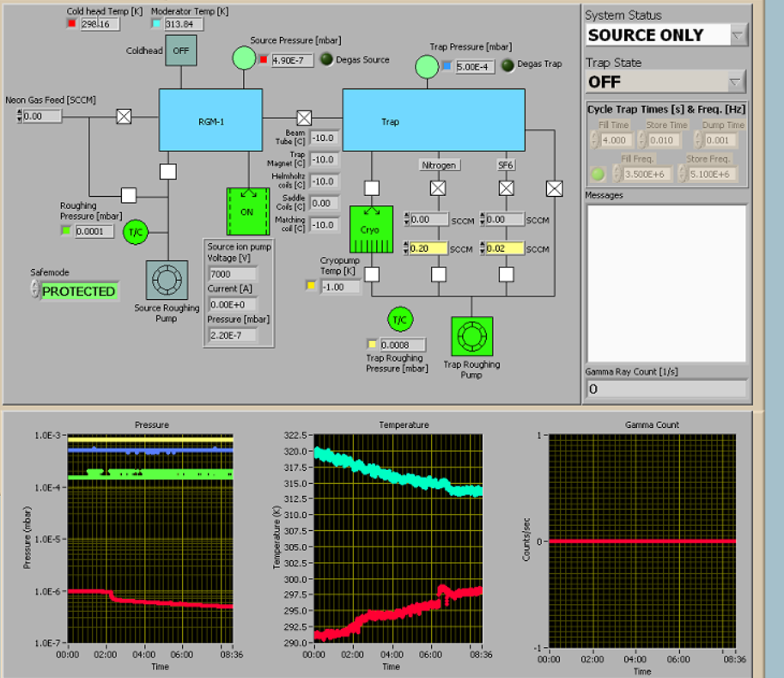Click the Trap Pressure gauge circle
784x678 pixels.
[x=427, y=65]
